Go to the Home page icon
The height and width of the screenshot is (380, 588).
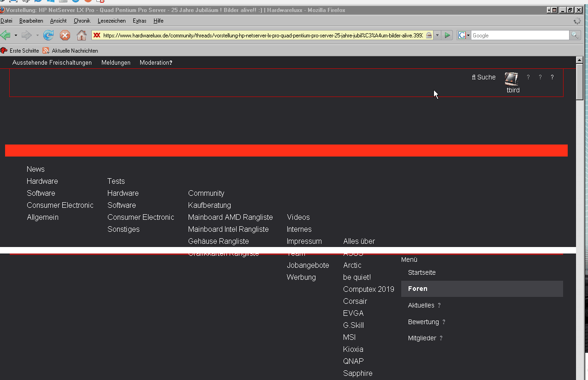(82, 35)
